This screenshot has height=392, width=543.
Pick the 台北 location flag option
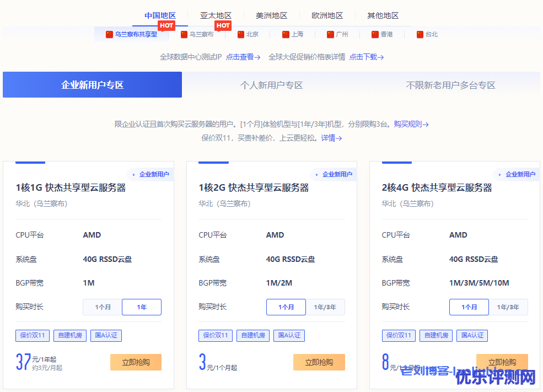click(x=427, y=34)
